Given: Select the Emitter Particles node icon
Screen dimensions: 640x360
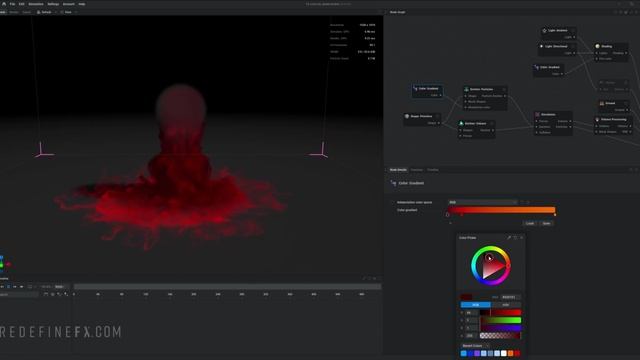Looking at the screenshot, I should [x=467, y=89].
